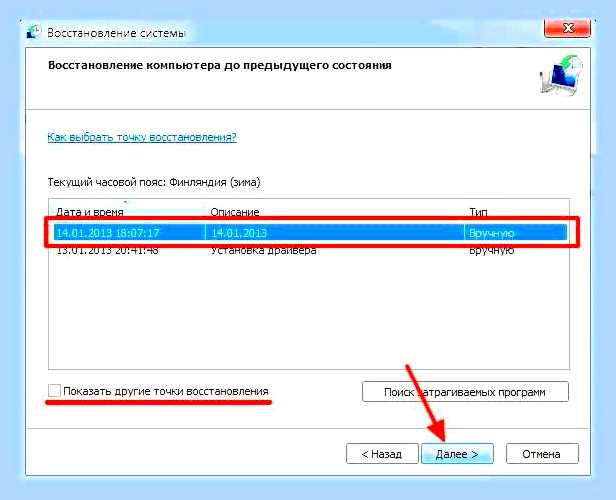Click description 'Установка драйвера'
Screen dimensions: 616x500
(264, 250)
